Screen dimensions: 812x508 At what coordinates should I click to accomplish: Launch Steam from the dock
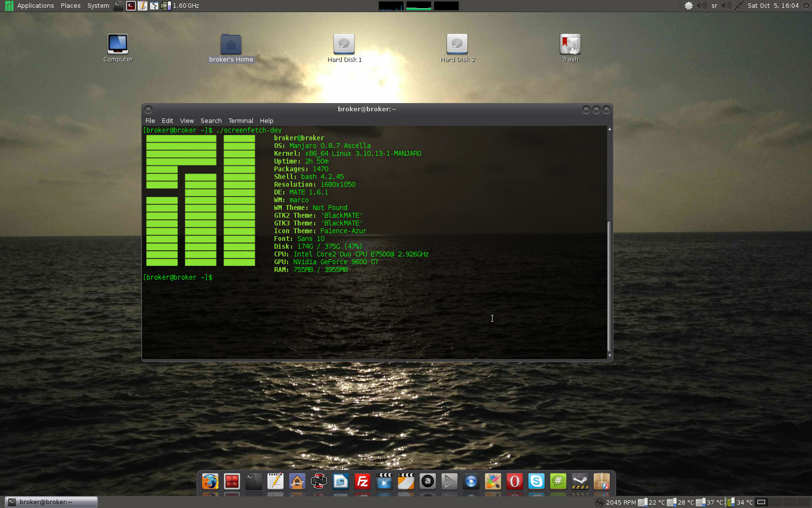580,481
